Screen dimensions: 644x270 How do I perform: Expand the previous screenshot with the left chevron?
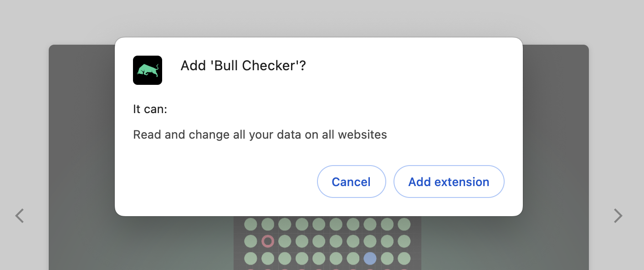pos(19,216)
